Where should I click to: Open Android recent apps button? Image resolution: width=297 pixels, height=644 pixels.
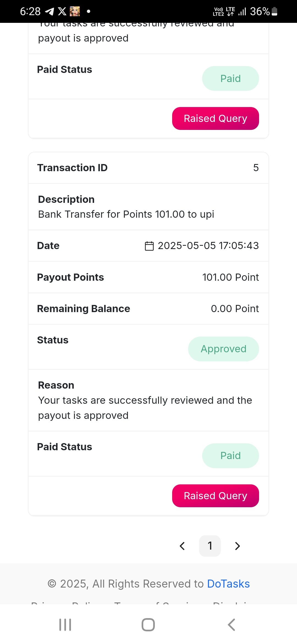point(65,625)
